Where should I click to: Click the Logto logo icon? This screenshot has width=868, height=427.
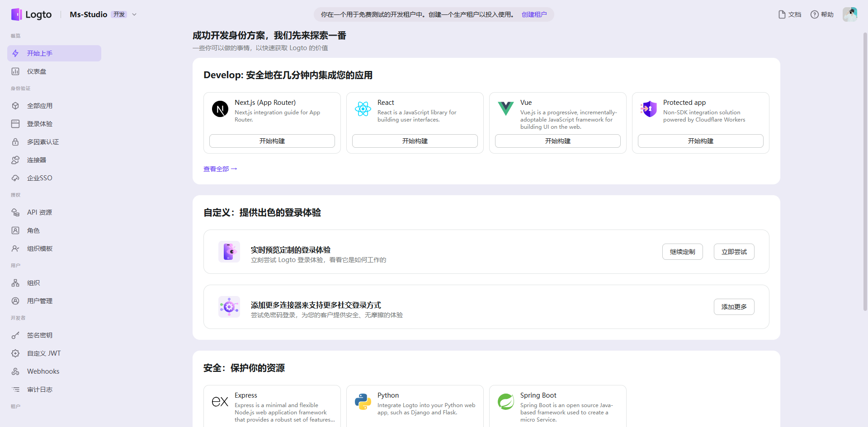[16, 14]
